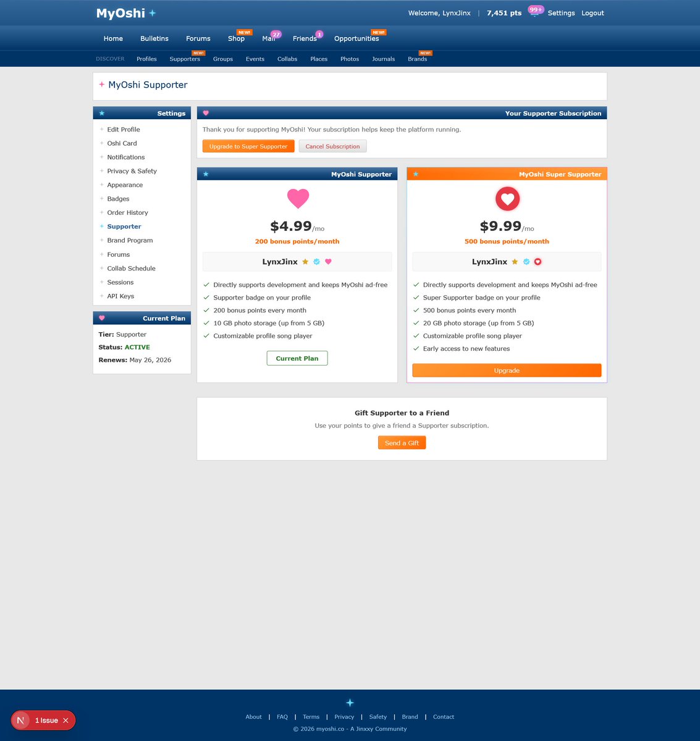This screenshot has height=741, width=700.
Task: Click the gold star badge in the Super Supporter preview
Action: click(x=515, y=262)
